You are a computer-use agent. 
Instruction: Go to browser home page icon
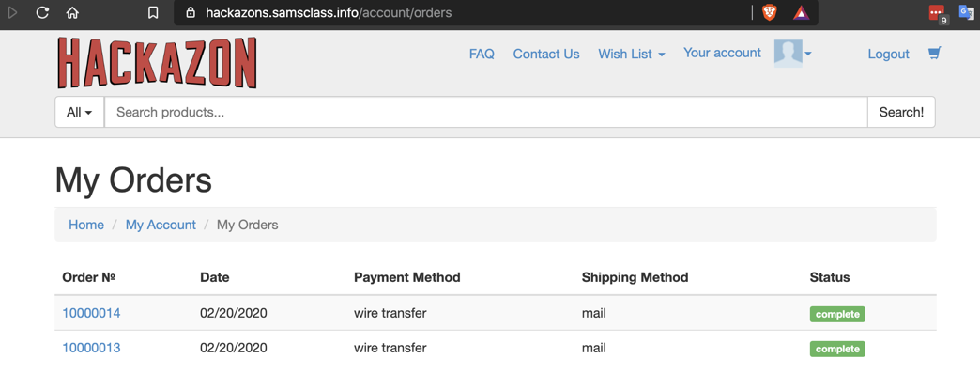tap(72, 13)
